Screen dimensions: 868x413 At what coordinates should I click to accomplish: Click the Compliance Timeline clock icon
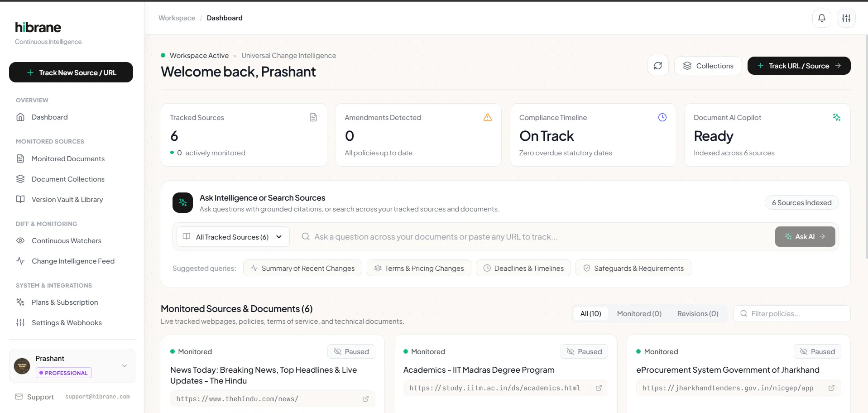[662, 117]
